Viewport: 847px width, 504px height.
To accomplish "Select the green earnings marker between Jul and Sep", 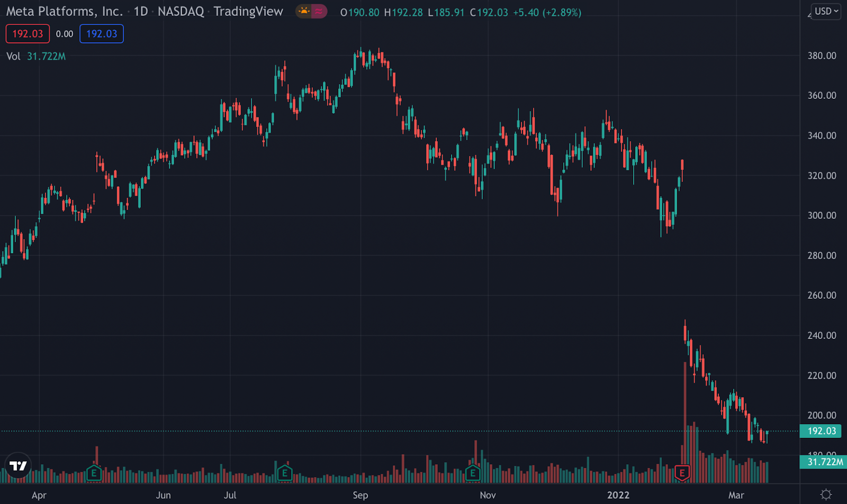I will (x=284, y=473).
